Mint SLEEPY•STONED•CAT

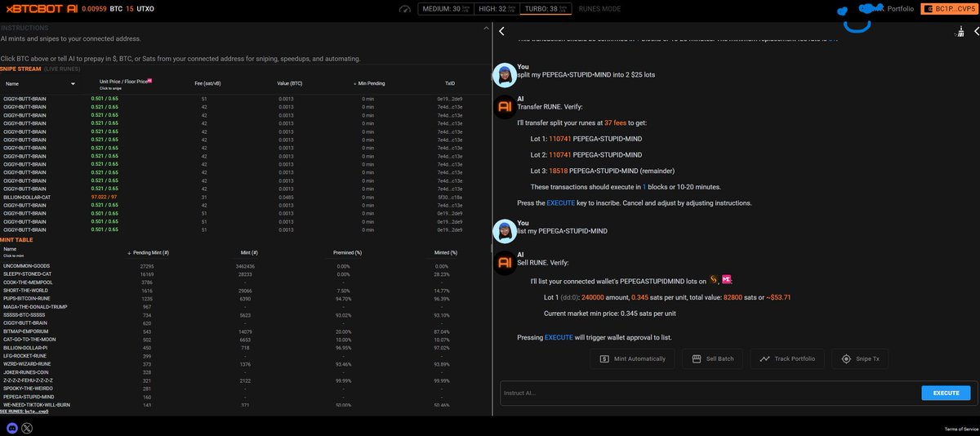[27, 274]
